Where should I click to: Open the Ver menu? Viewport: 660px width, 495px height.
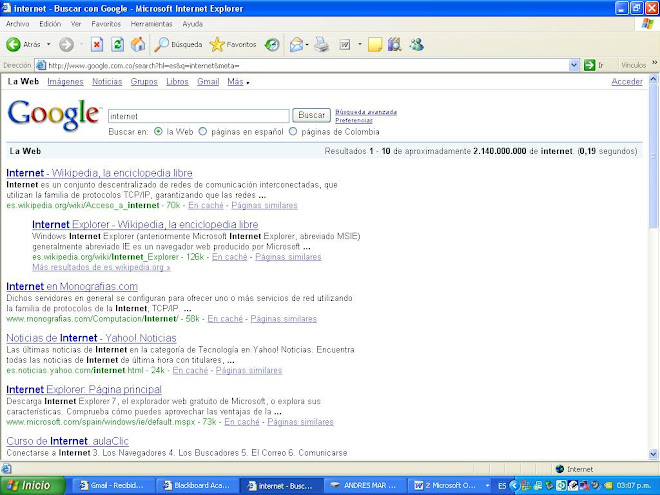tap(76, 24)
